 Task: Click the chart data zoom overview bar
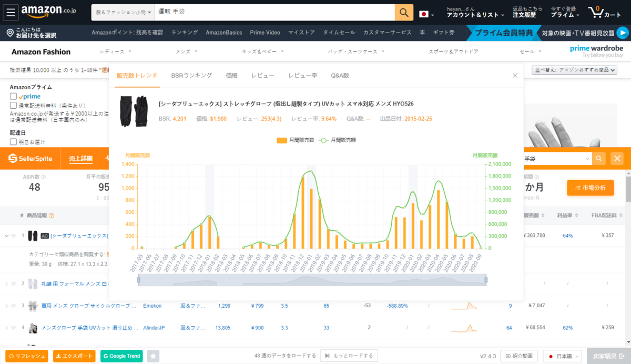point(312,280)
